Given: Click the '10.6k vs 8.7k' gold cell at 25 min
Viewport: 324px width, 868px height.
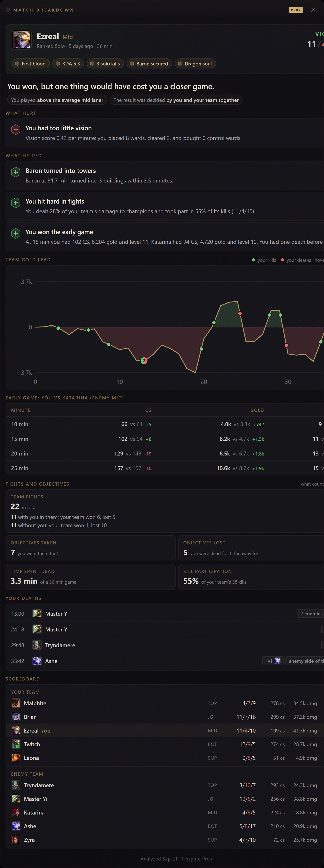Looking at the screenshot, I should (240, 468).
